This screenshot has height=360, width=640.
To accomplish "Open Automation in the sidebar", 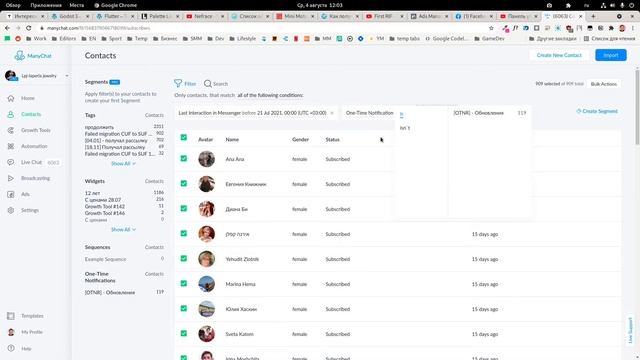I will pos(34,146).
